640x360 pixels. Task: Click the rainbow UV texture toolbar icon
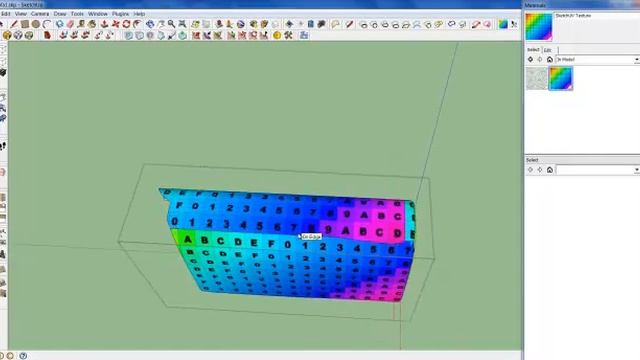[503, 24]
